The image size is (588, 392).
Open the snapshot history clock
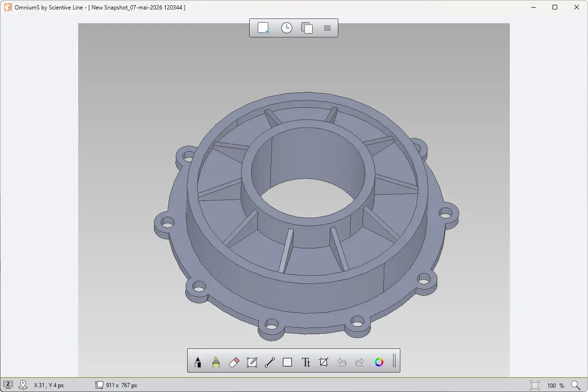click(x=287, y=28)
